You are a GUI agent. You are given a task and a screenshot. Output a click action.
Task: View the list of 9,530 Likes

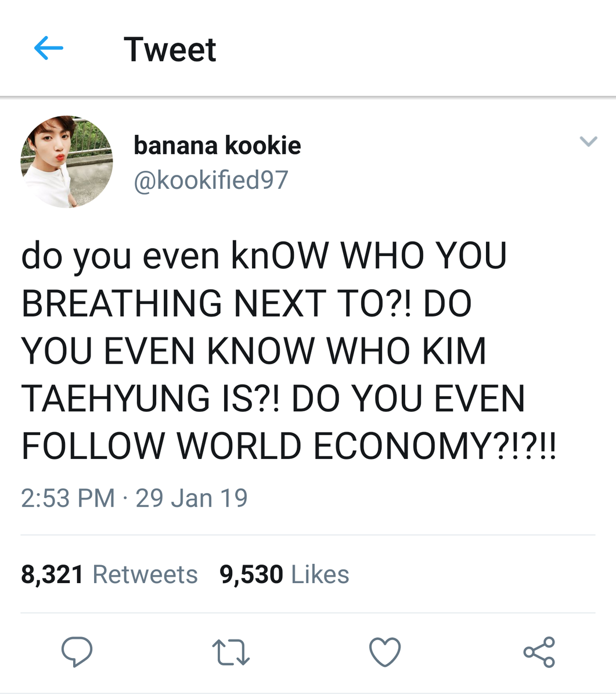click(284, 574)
